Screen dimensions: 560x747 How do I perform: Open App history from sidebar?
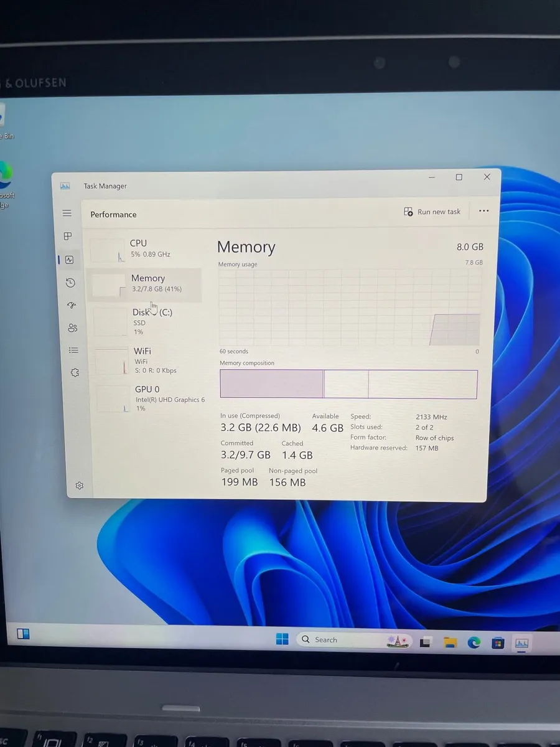pyautogui.click(x=70, y=283)
